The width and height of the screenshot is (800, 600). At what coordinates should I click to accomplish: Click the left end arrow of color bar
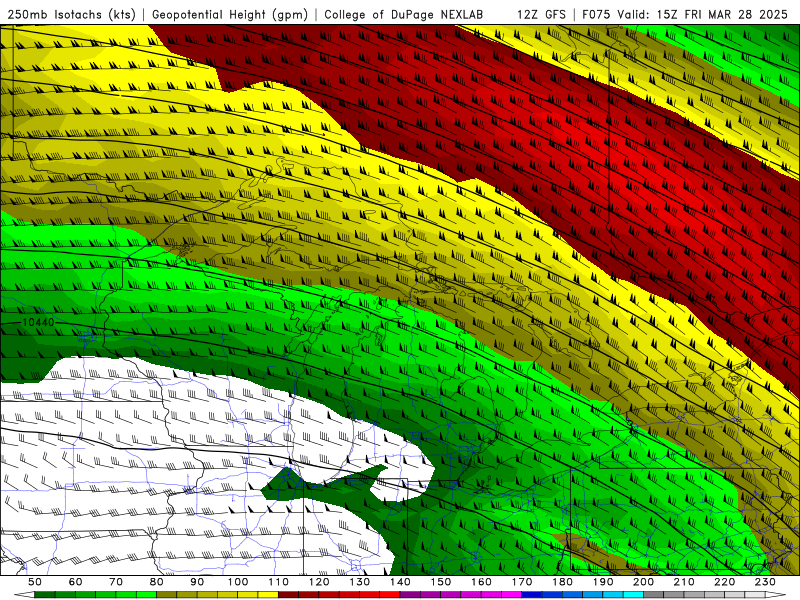click(24, 595)
